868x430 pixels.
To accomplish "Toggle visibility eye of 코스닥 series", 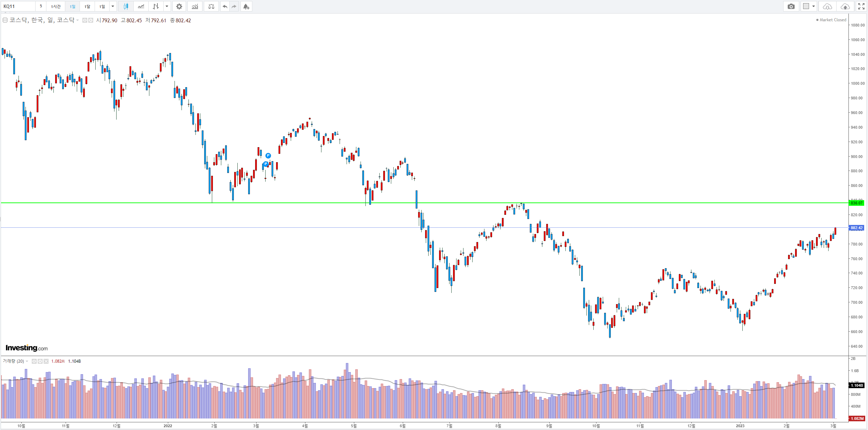I will pyautogui.click(x=85, y=21).
